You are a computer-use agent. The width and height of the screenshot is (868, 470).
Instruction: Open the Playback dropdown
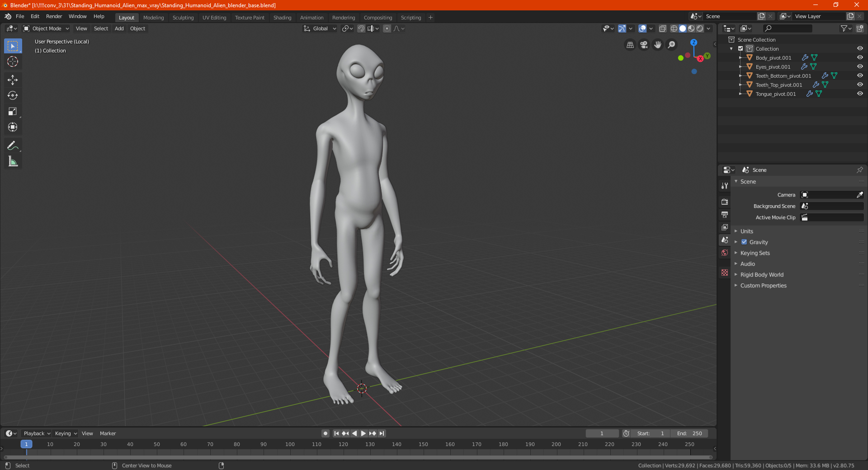(37, 433)
